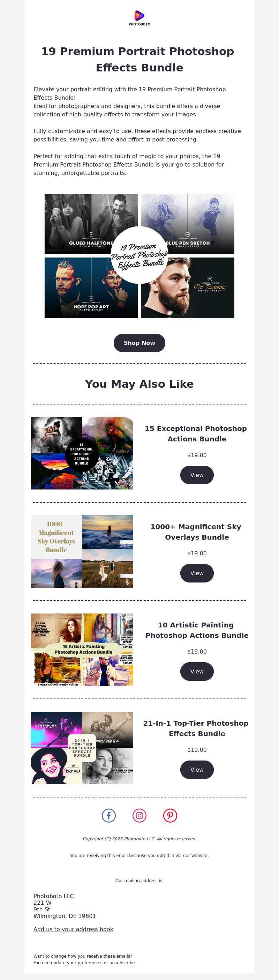View the 21-In-1 Top-Tier Effects Bundle
Image resolution: width=279 pixels, height=980 pixels.
click(x=197, y=769)
